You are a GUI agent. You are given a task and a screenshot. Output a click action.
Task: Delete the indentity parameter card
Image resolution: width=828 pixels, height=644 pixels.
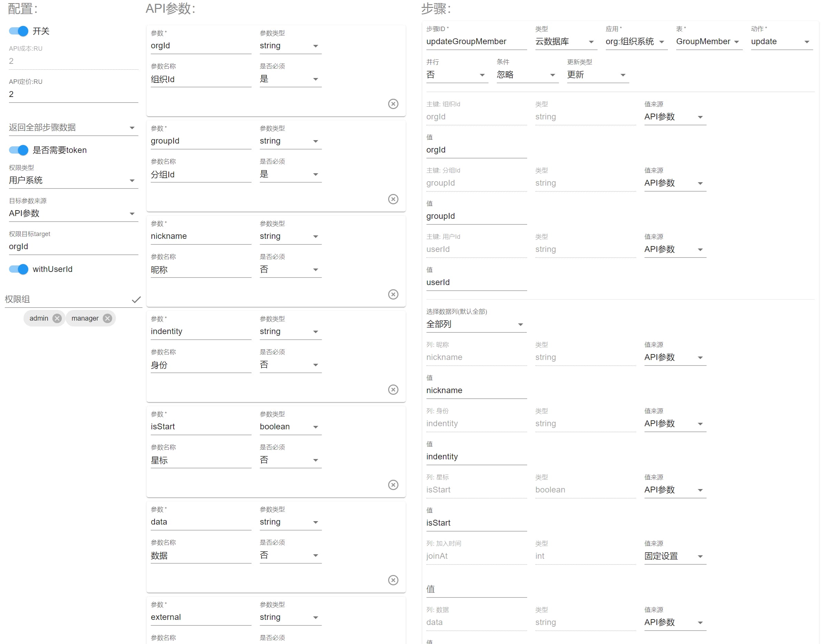click(393, 390)
